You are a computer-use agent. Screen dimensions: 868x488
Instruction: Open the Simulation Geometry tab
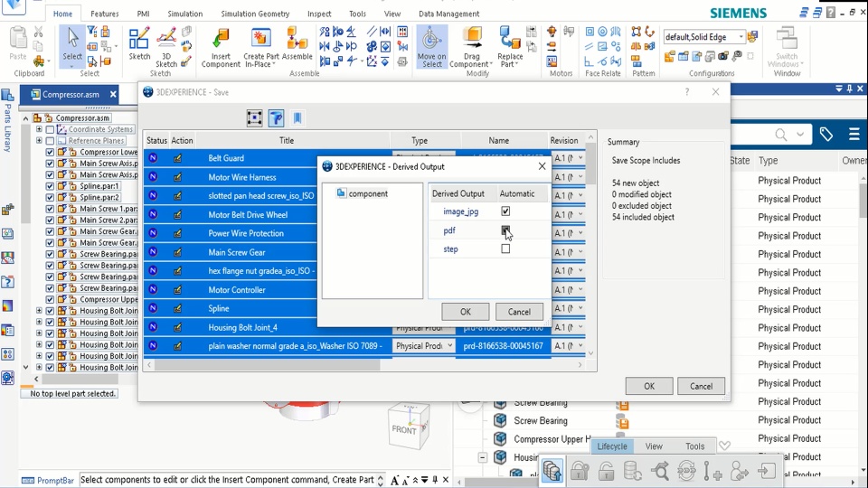tap(255, 14)
